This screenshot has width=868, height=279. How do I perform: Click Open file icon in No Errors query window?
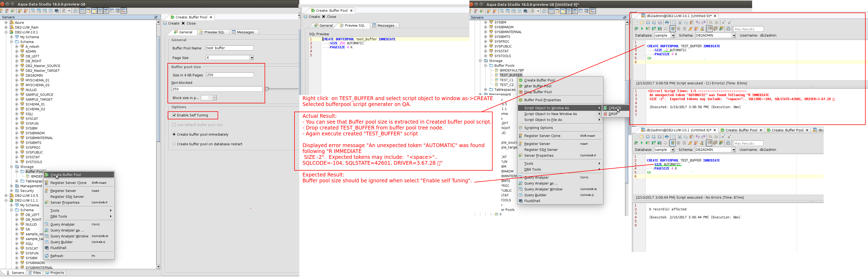pyautogui.click(x=642, y=137)
